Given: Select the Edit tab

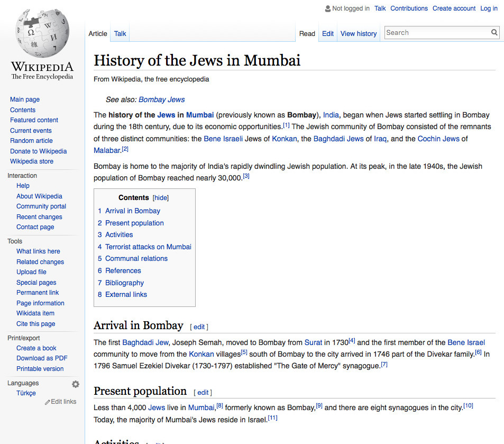Looking at the screenshot, I should click(x=328, y=34).
